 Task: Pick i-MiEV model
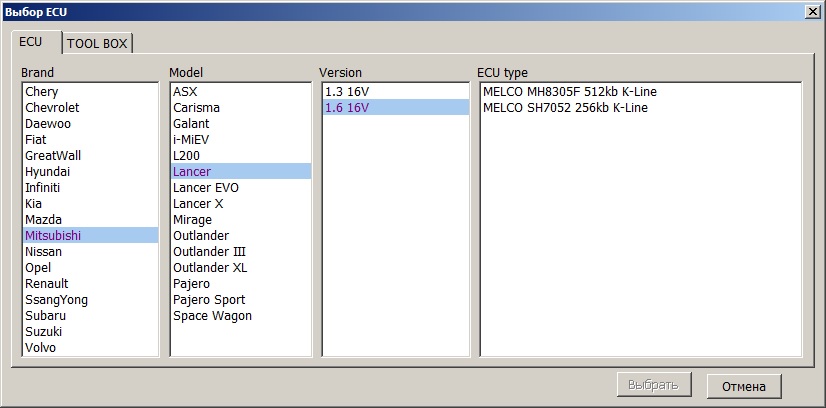pos(241,140)
